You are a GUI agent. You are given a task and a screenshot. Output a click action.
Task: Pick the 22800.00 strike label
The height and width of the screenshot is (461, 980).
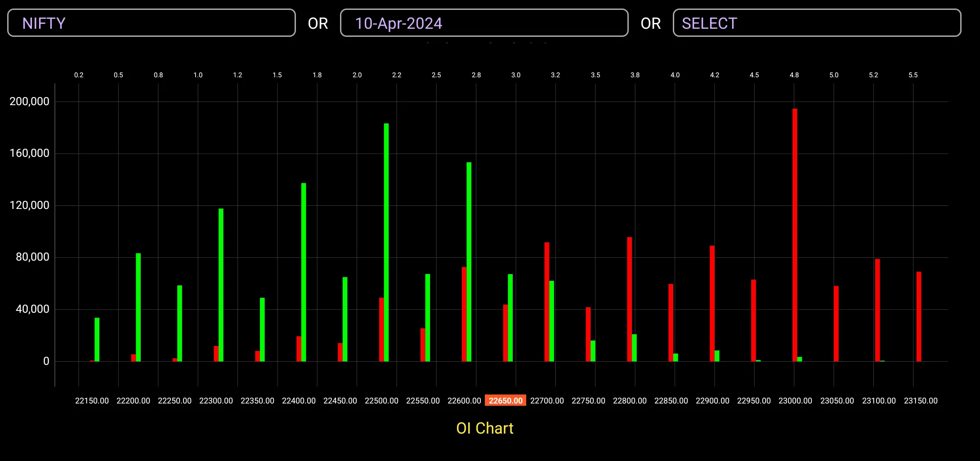coord(630,400)
